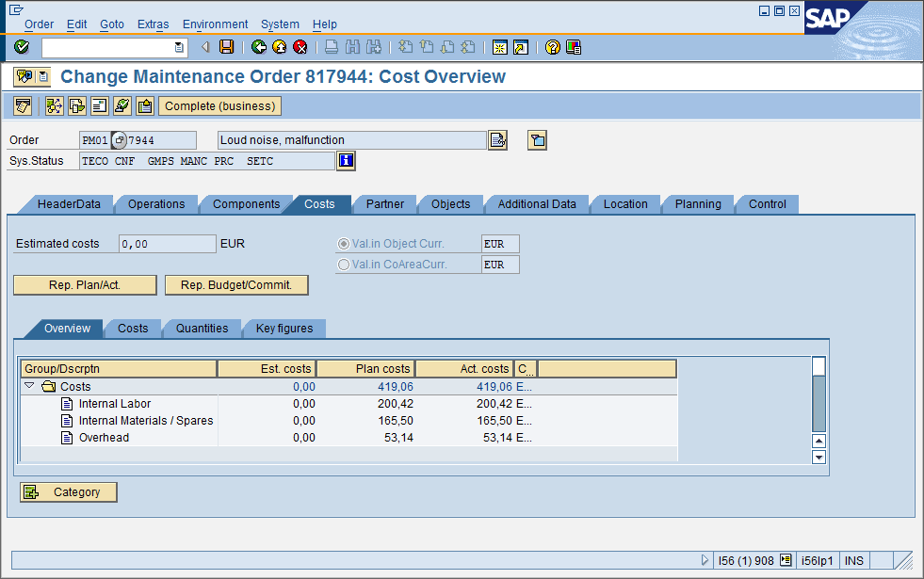The width and height of the screenshot is (924, 579).
Task: Open the Costs sub-tab beside Overview
Action: 133,328
